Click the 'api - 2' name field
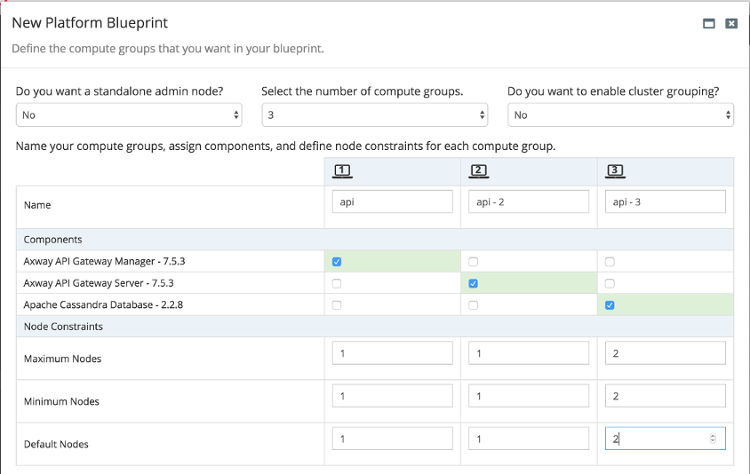The height and width of the screenshot is (474, 750). click(x=529, y=201)
